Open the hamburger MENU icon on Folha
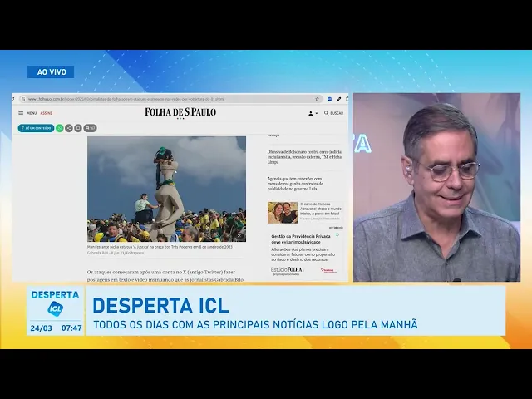The height and width of the screenshot is (399, 532). [x=21, y=113]
